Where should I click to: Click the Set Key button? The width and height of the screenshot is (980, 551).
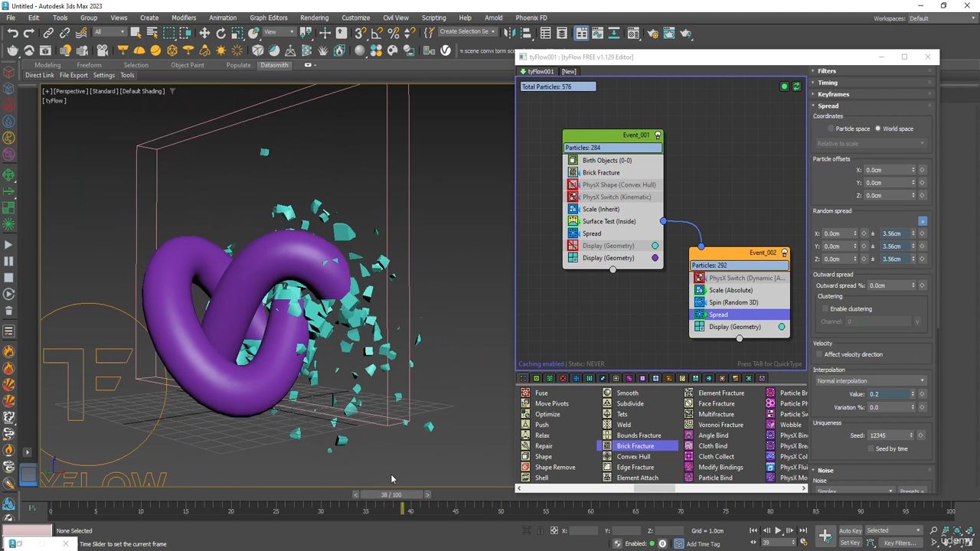(850, 543)
